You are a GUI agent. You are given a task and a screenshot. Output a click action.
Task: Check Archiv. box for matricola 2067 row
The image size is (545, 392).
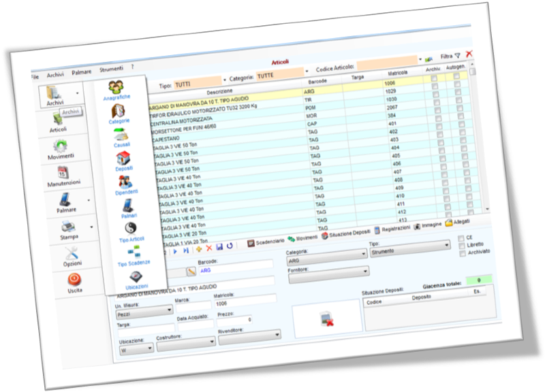point(437,103)
